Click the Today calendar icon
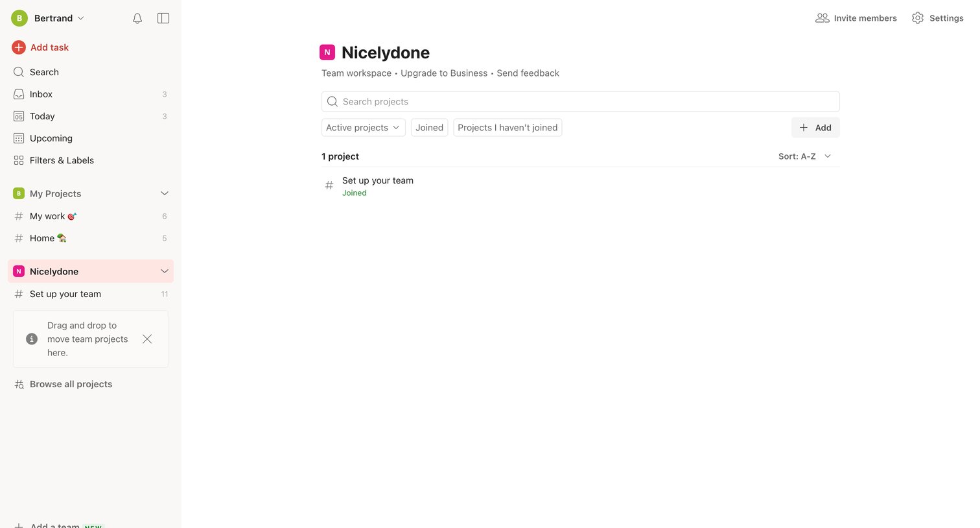 click(x=19, y=116)
